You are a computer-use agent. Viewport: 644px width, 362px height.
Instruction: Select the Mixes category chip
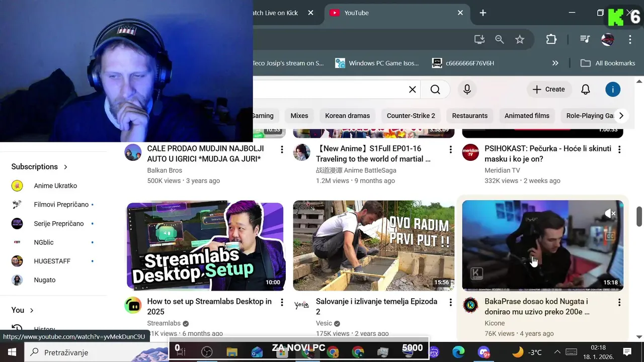(x=299, y=116)
